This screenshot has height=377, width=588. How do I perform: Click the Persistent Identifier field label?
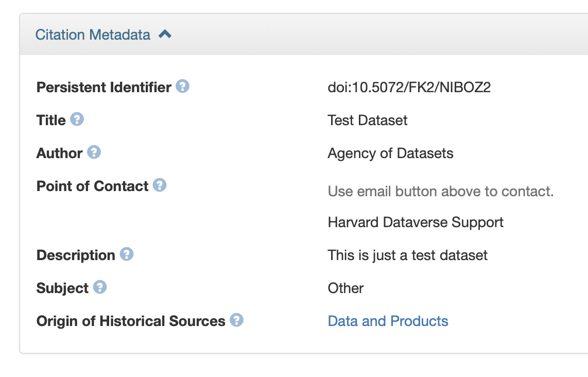pos(103,87)
